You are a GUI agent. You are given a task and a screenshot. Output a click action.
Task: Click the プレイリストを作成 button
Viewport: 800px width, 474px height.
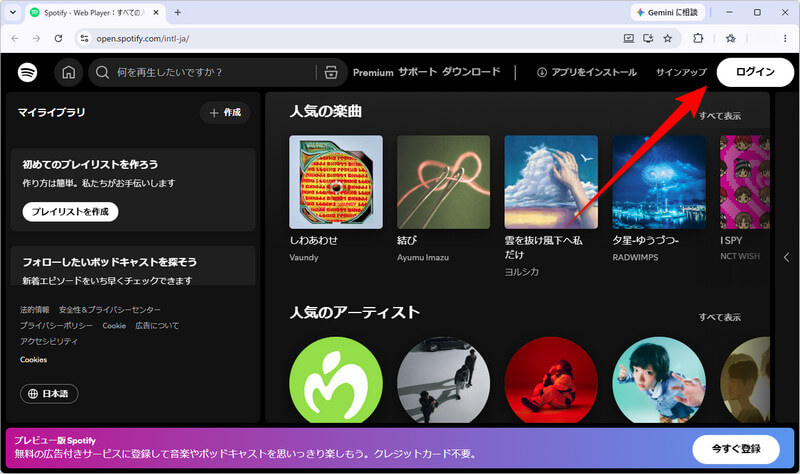pyautogui.click(x=70, y=212)
